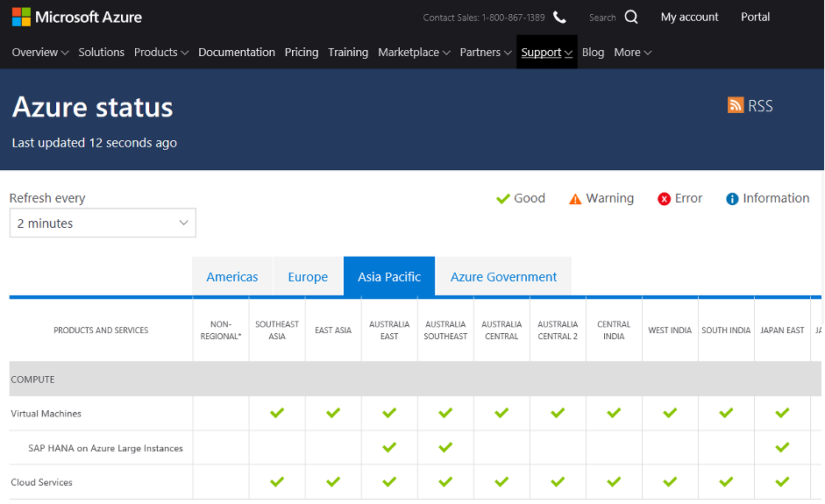The width and height of the screenshot is (825, 504).
Task: Click Virtual Machines status check for Central India
Action: (614, 413)
